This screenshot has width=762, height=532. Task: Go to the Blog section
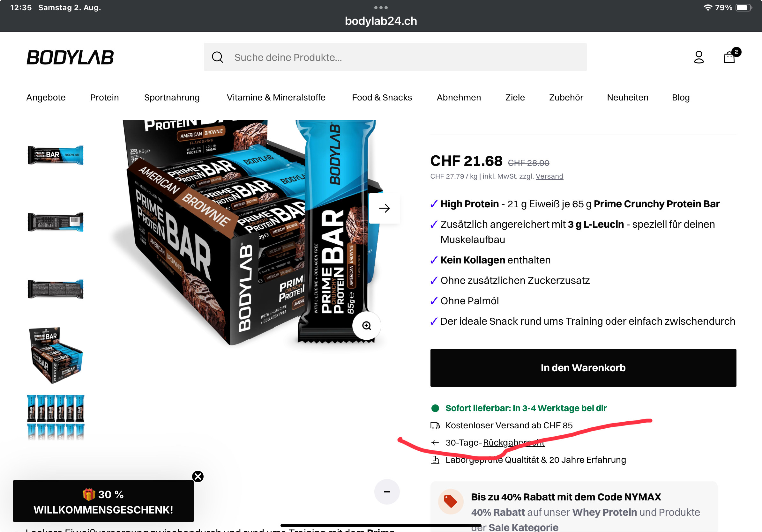tap(680, 98)
